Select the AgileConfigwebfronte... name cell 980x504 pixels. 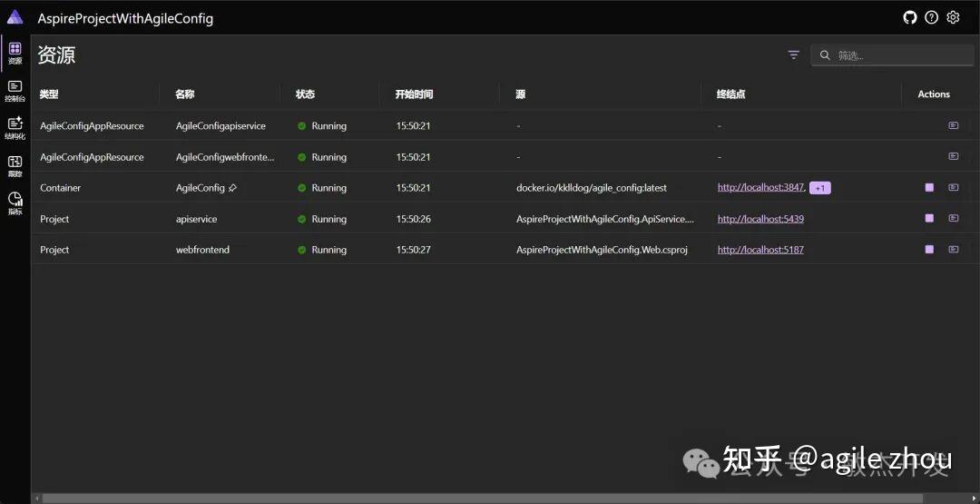[x=225, y=157]
